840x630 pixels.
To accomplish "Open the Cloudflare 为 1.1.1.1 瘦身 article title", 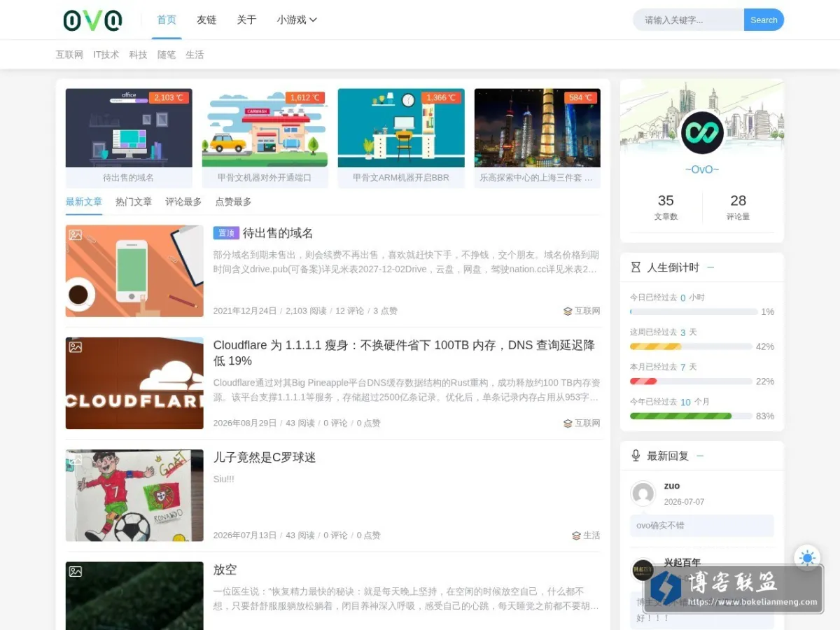I will pos(404,353).
